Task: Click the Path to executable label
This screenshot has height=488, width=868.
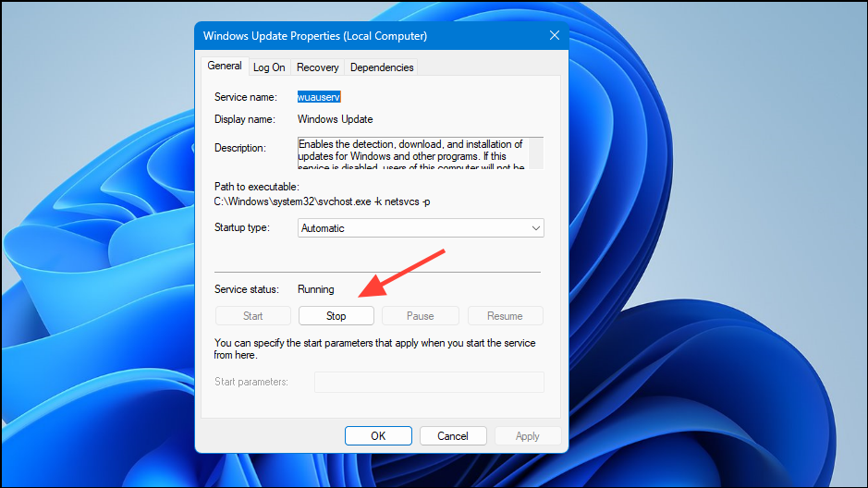Action: click(256, 187)
